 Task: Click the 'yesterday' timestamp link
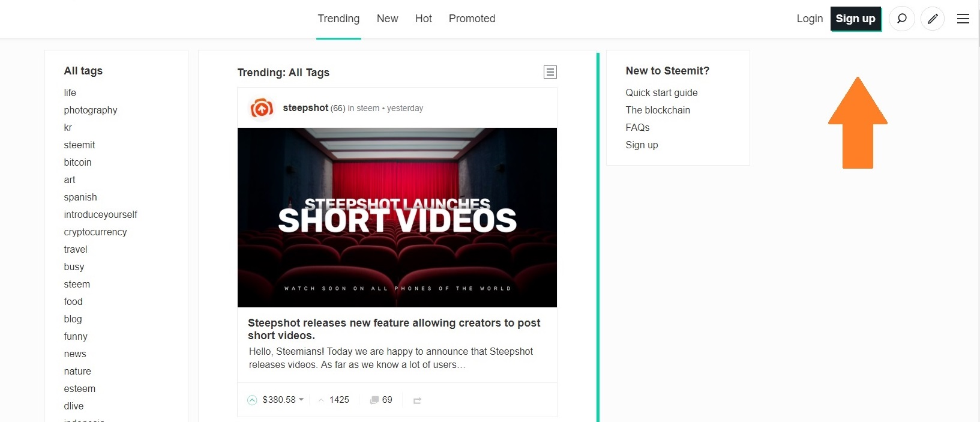[x=405, y=108]
